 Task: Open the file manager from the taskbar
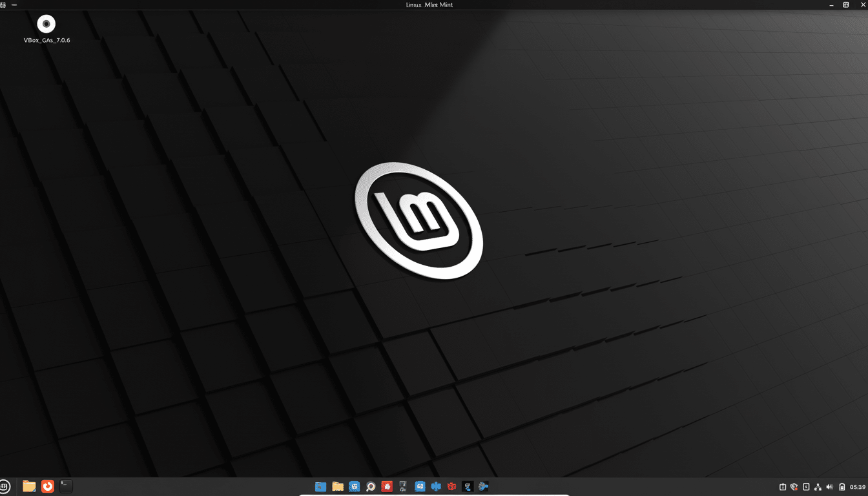pos(28,486)
